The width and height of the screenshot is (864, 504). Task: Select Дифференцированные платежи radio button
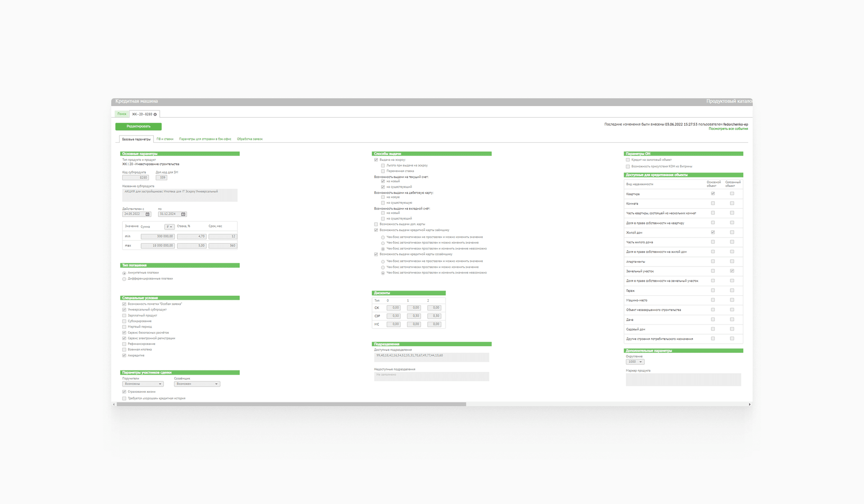pos(124,279)
